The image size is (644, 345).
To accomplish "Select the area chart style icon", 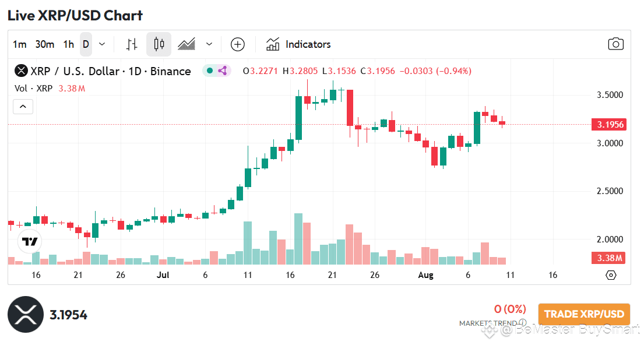I will point(186,44).
